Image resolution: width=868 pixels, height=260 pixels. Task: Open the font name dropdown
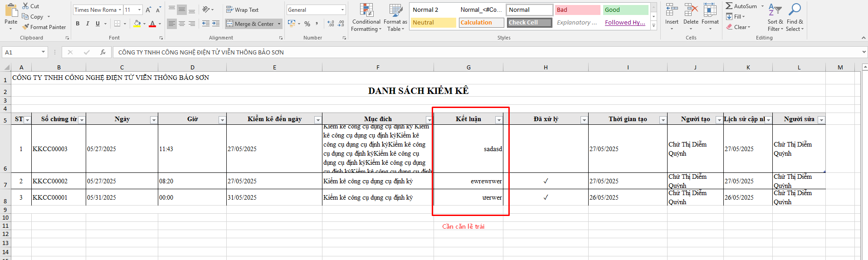coord(120,10)
